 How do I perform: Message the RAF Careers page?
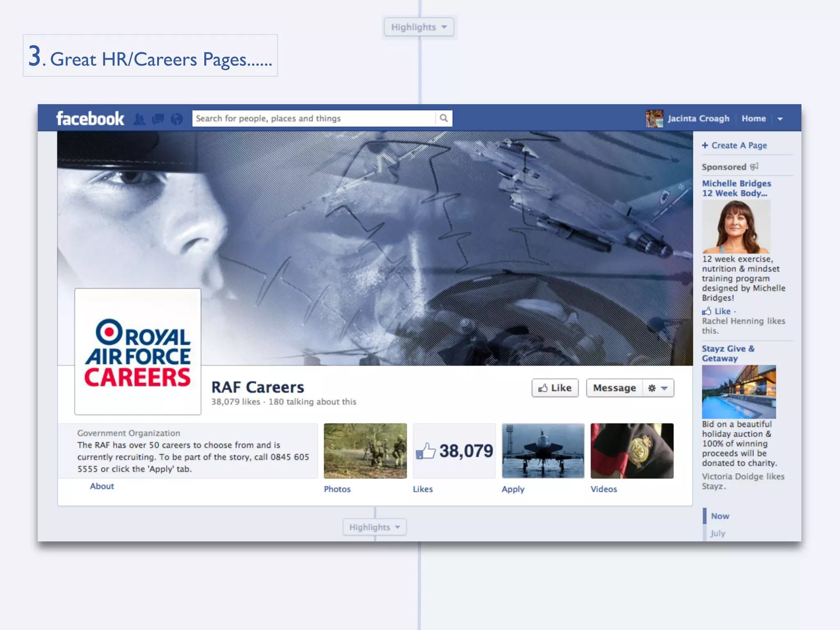[x=614, y=388]
